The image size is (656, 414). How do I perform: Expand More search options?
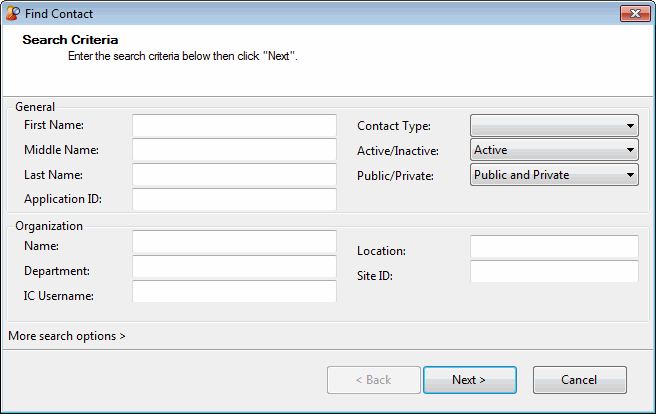(67, 336)
